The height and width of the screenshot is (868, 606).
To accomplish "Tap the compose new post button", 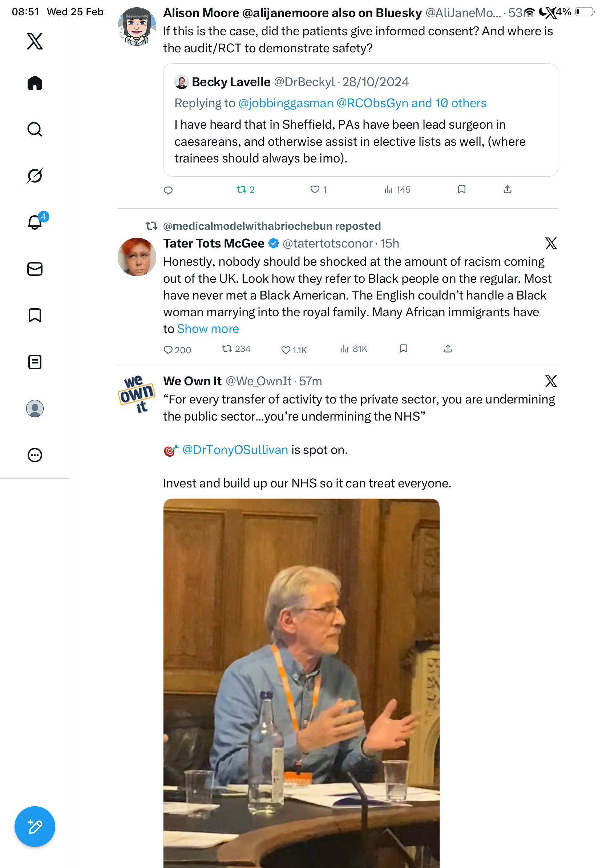I will 35,827.
